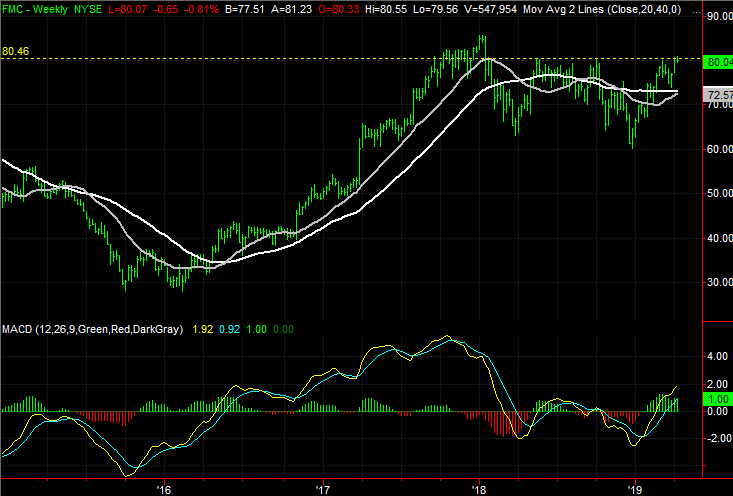Click the '19 time axis label
Screen dimensions: 733x496
click(635, 490)
